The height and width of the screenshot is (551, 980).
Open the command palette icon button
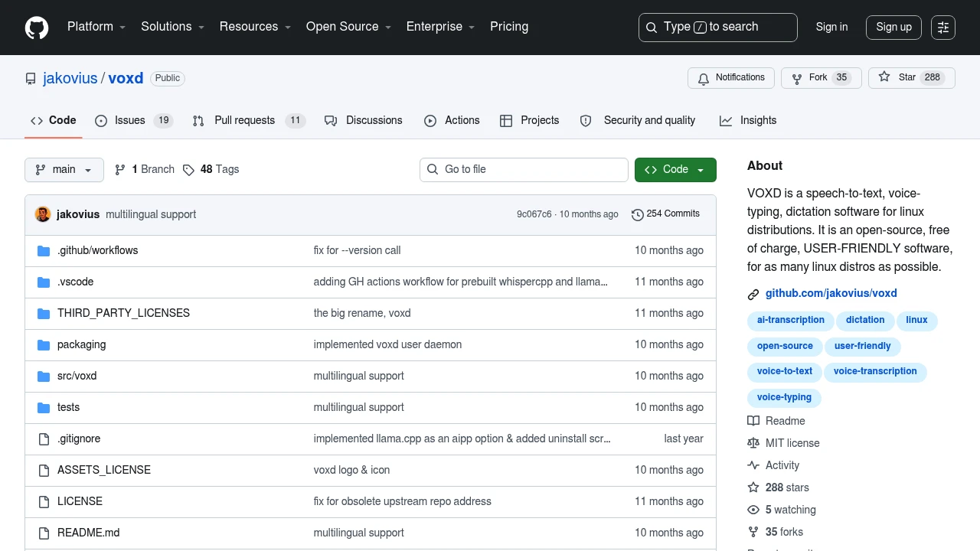click(x=943, y=28)
